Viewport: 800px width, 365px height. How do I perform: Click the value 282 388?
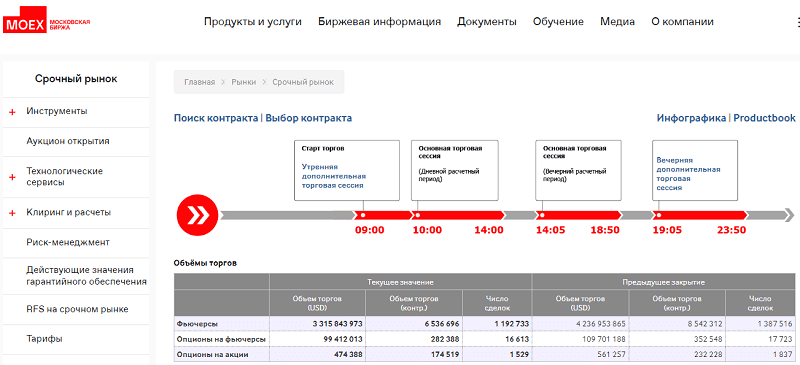(444, 339)
